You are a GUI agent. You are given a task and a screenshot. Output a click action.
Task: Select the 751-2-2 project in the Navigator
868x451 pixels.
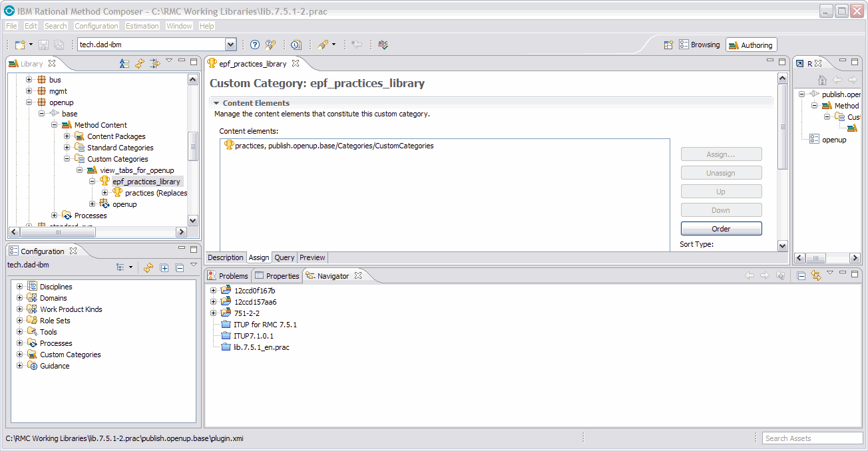pos(246,313)
